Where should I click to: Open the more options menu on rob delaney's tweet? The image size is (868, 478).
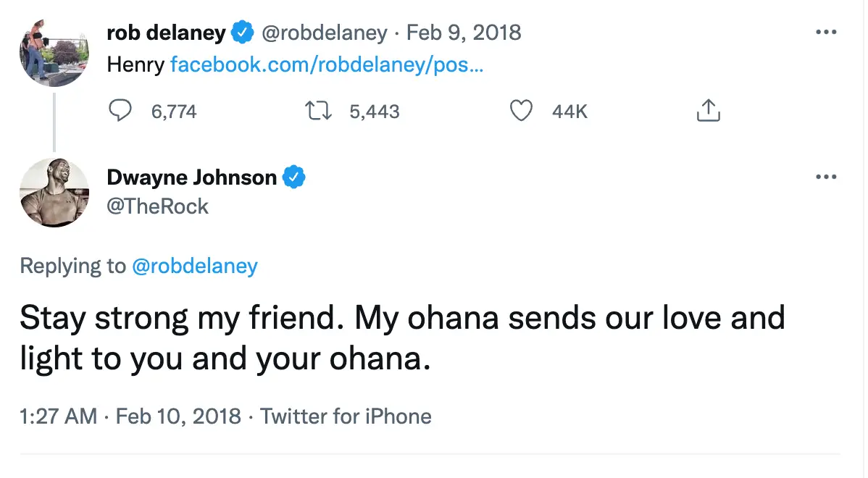tap(827, 31)
